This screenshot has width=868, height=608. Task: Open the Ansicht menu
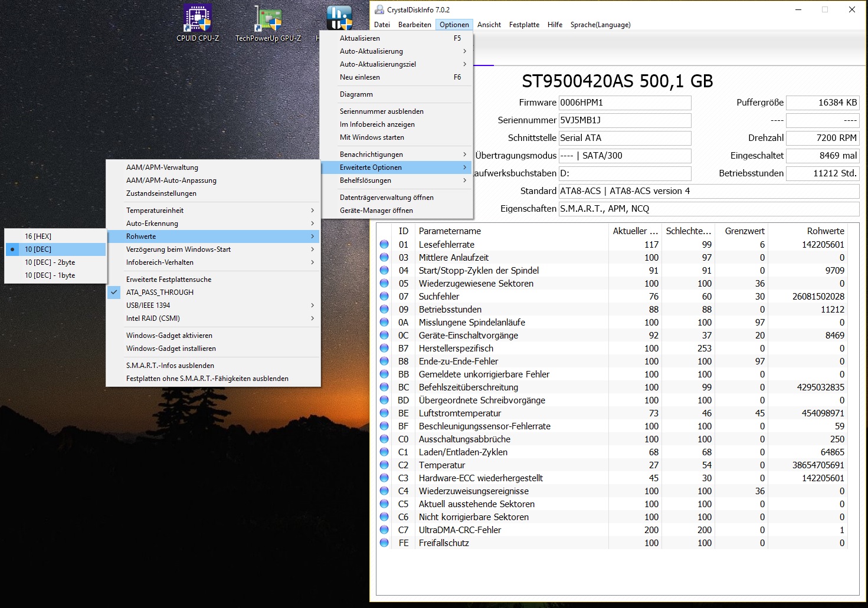(x=489, y=25)
